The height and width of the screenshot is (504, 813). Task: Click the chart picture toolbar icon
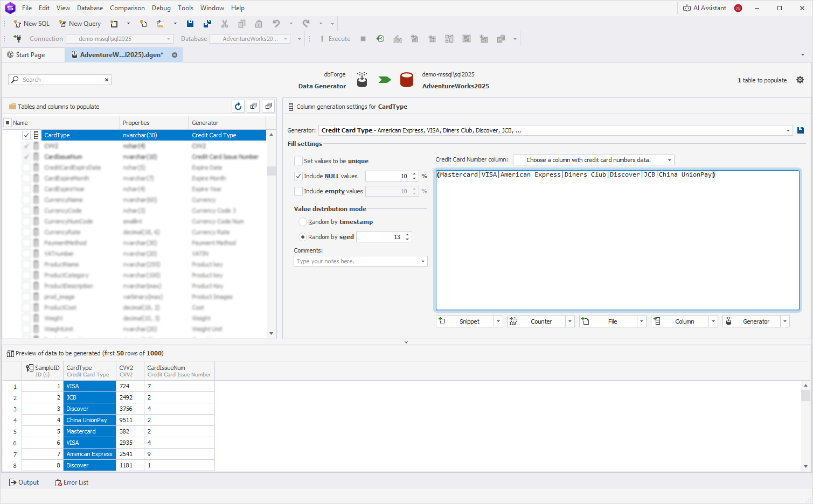467,39
